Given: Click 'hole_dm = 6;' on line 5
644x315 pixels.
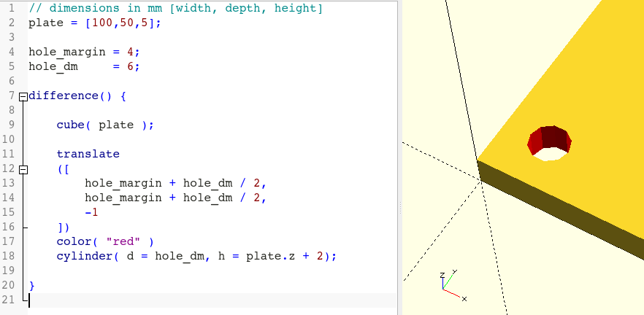Looking at the screenshot, I should coord(84,66).
